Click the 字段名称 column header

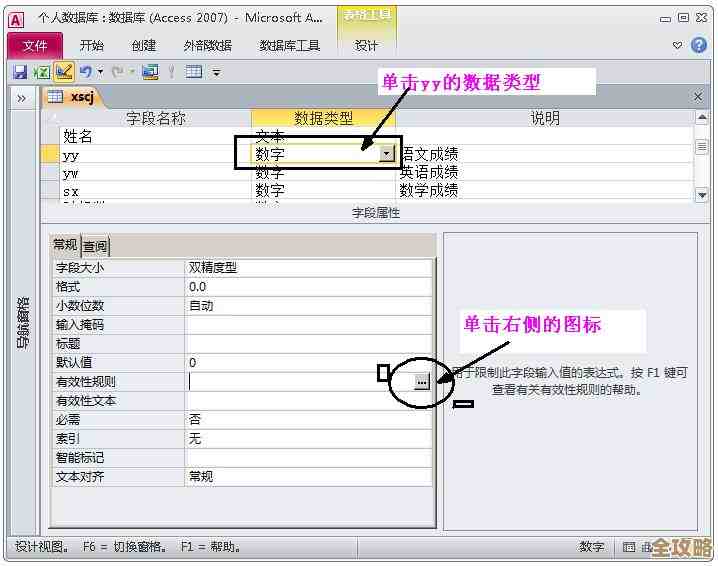(156, 118)
